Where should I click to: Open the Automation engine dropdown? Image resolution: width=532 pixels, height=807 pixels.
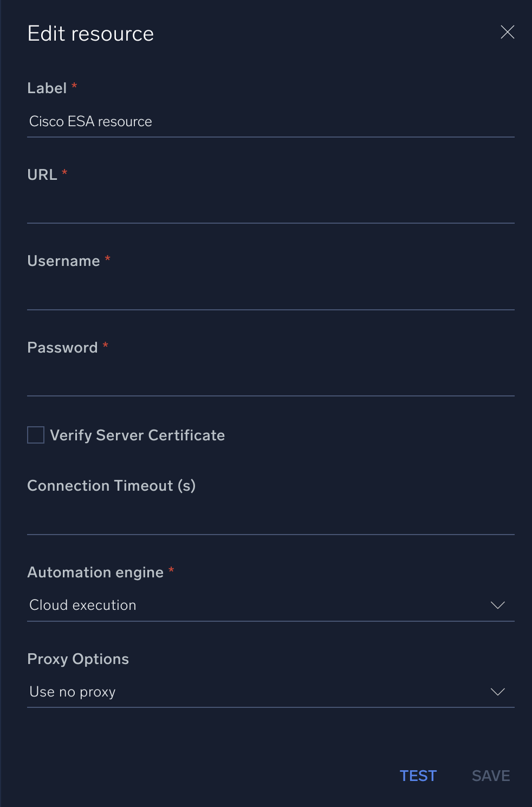click(x=271, y=605)
